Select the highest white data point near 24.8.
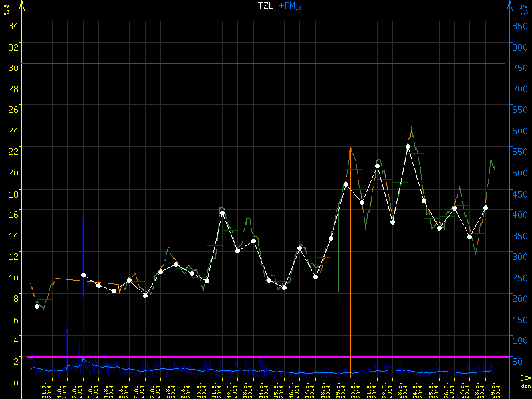This screenshot has width=532, height=399. click(408, 146)
